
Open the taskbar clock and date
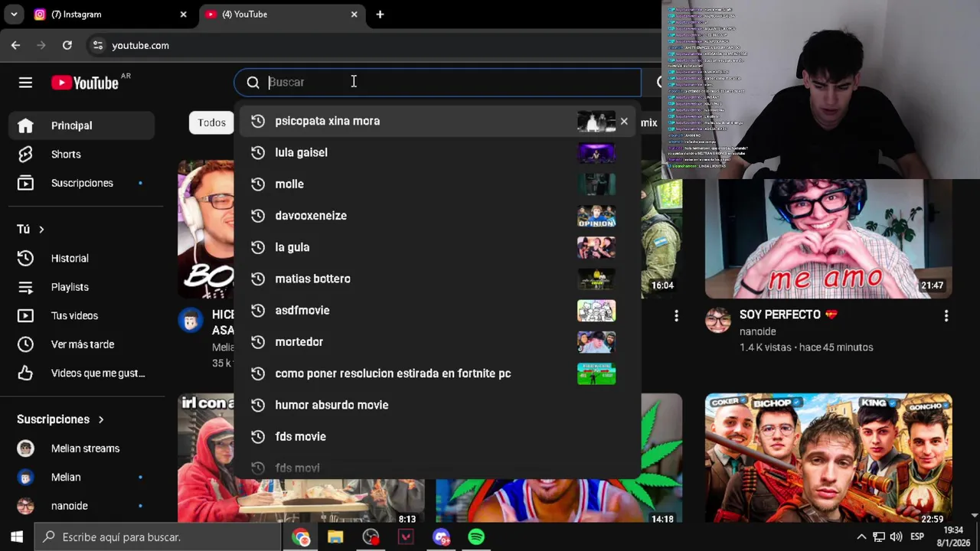952,537
